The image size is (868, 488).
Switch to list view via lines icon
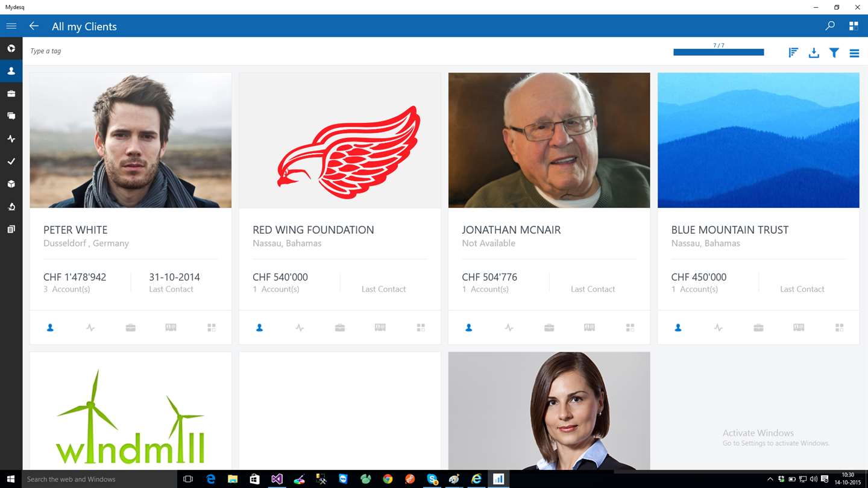[854, 53]
